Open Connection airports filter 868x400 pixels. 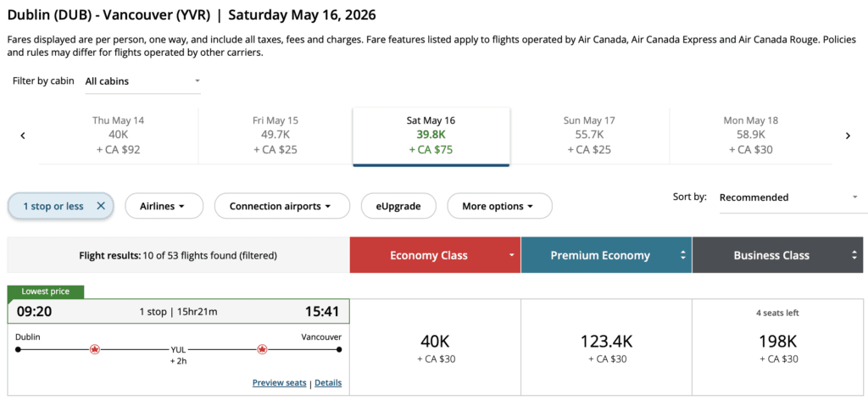[282, 206]
